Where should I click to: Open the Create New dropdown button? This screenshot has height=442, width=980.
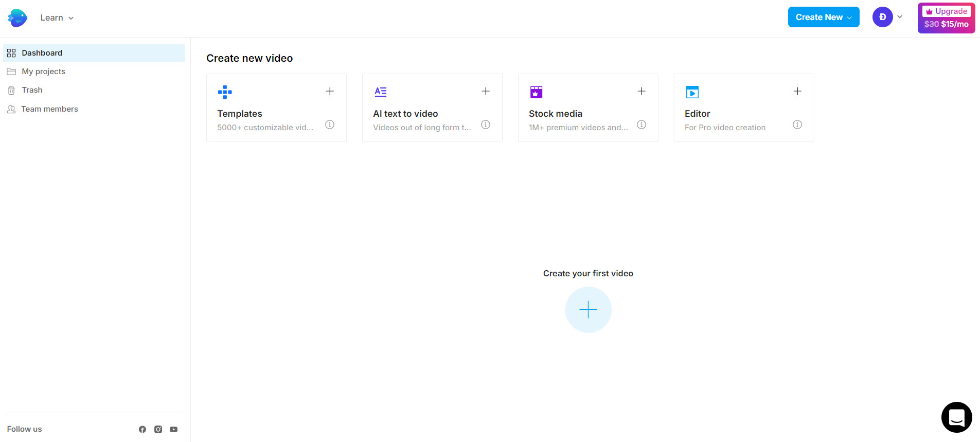824,17
